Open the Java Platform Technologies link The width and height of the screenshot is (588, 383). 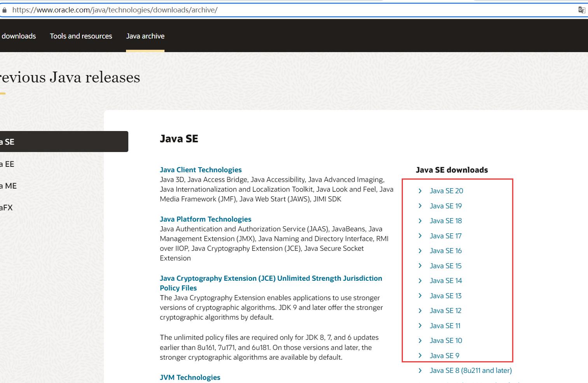click(x=205, y=219)
